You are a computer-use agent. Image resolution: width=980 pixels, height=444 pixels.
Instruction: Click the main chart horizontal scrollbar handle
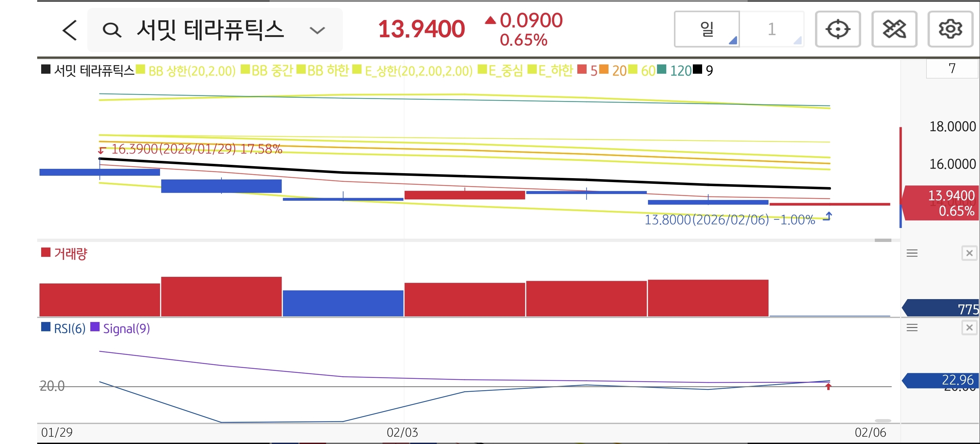click(883, 240)
